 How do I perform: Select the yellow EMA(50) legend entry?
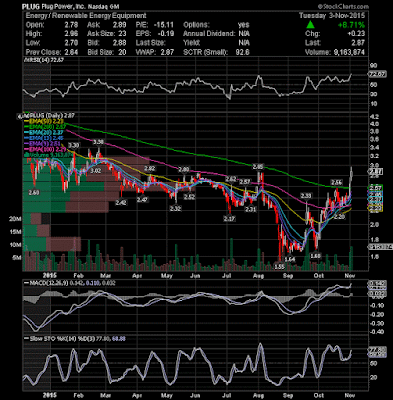43,122
